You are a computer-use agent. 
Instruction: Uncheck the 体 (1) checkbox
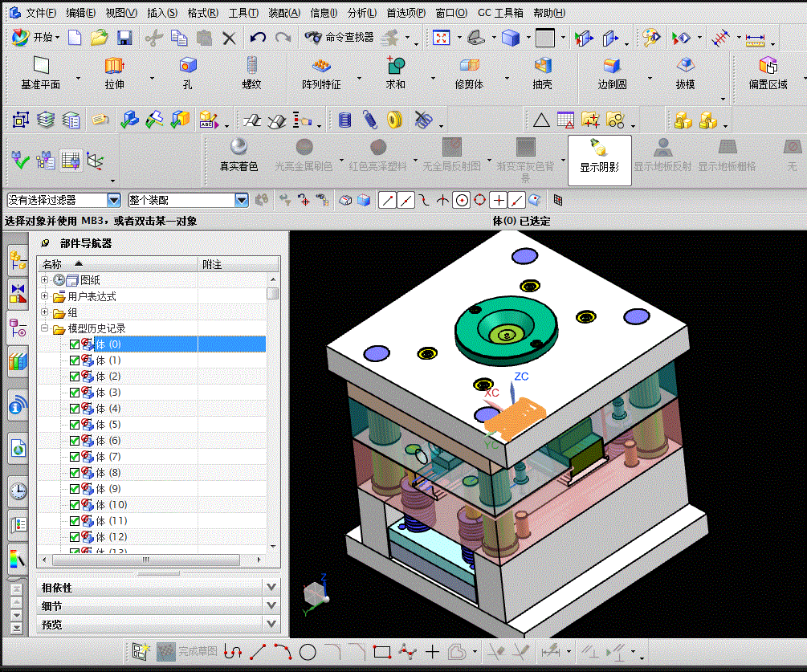(x=75, y=360)
